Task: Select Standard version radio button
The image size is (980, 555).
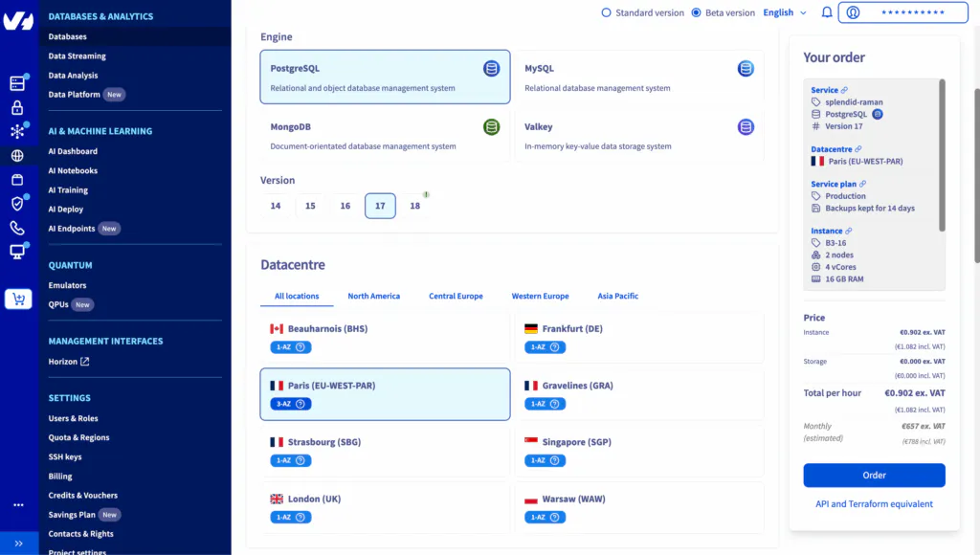Action: (x=606, y=12)
